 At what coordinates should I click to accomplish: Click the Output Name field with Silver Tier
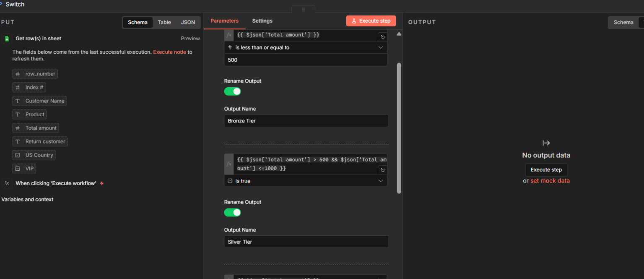306,242
